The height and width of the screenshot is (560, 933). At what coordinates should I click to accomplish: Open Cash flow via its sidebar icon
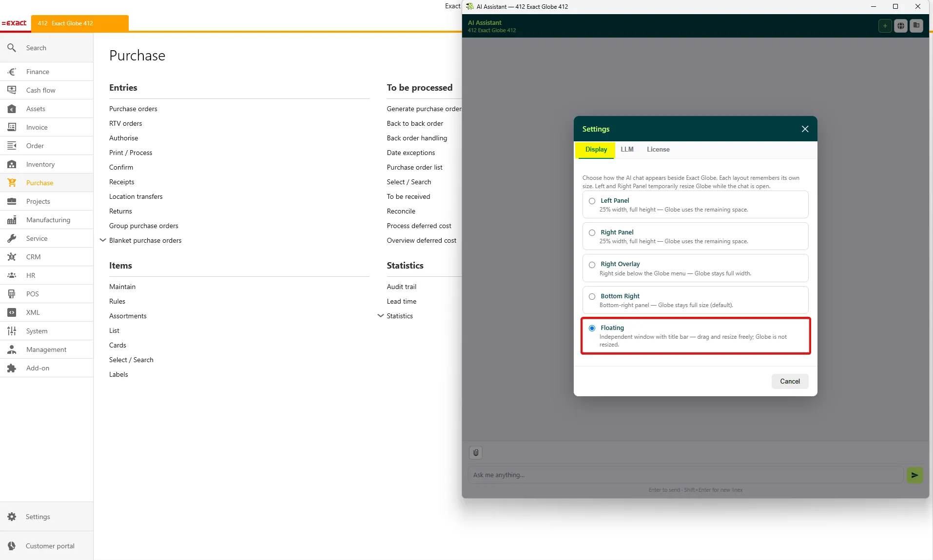(12, 90)
